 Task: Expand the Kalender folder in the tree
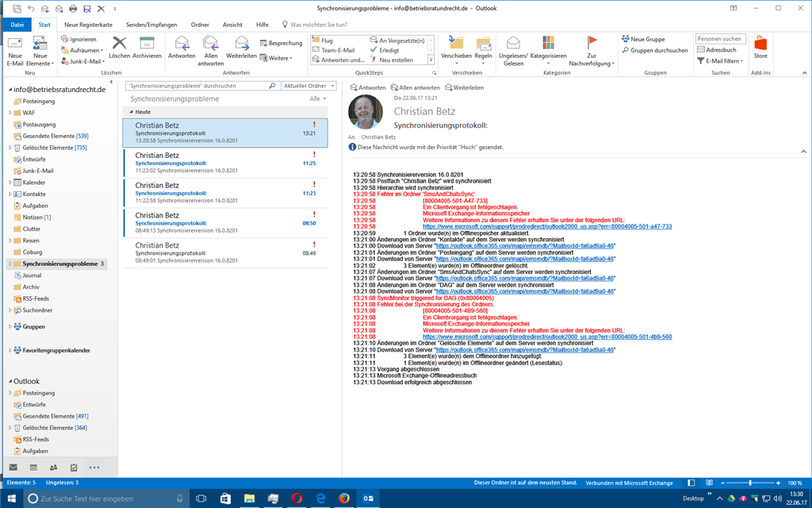point(10,183)
